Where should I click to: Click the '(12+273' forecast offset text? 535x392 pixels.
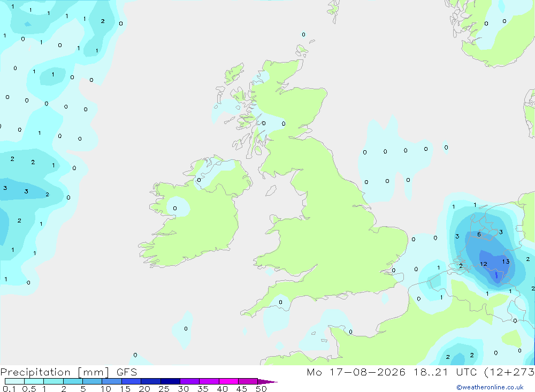pyautogui.click(x=509, y=372)
